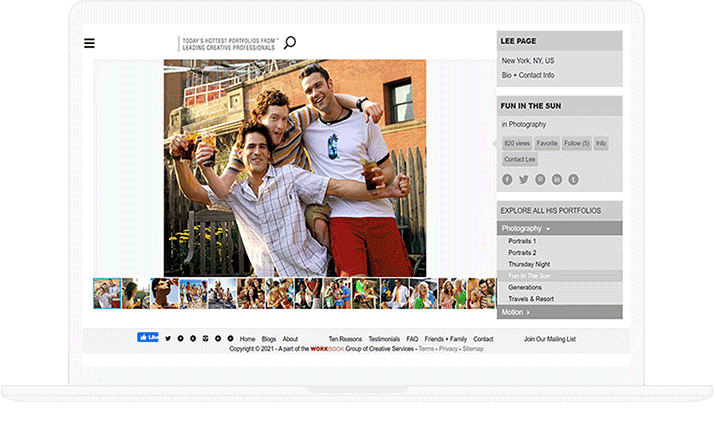The height and width of the screenshot is (430, 715).
Task: Go to Blogs in footer menu
Action: [x=269, y=339]
